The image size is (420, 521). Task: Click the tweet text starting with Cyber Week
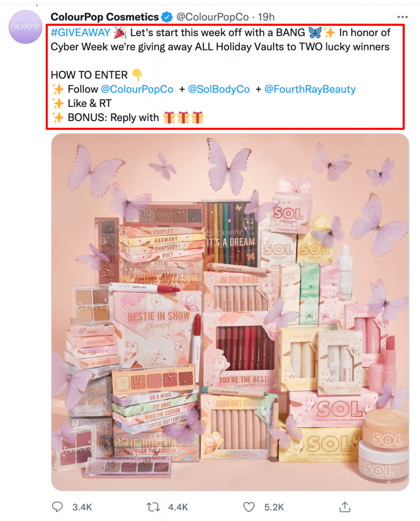220,47
